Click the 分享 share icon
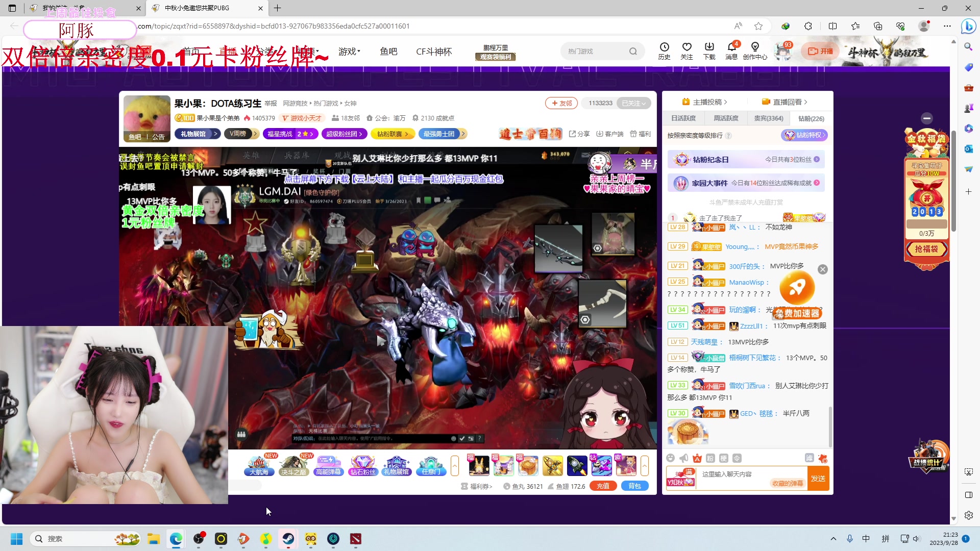The height and width of the screenshot is (551, 980). (x=579, y=134)
